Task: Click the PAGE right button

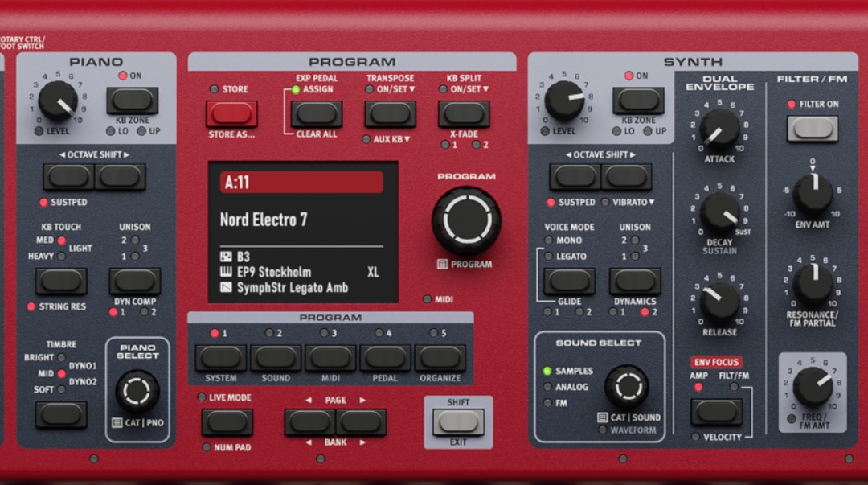Action: [361, 422]
